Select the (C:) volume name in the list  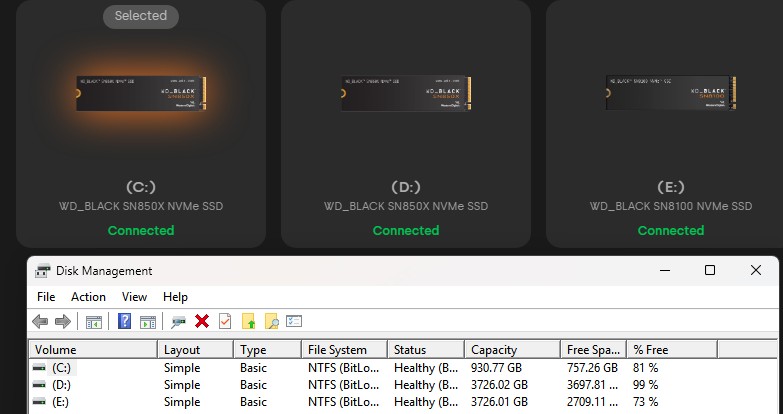pyautogui.click(x=61, y=368)
